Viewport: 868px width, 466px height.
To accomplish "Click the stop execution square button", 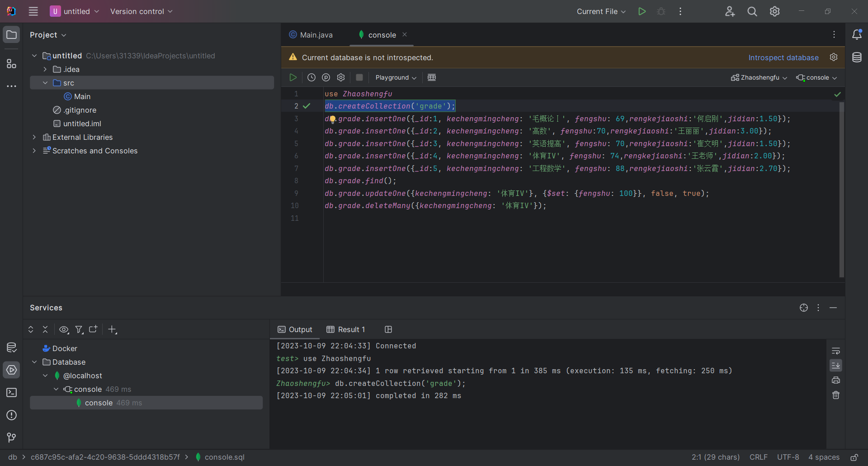I will [x=359, y=77].
